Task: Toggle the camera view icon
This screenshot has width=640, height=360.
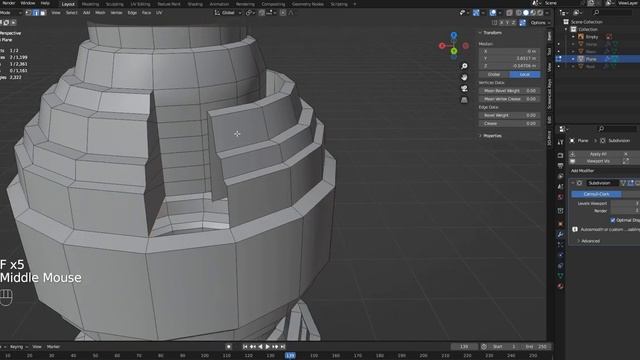Action: click(x=464, y=89)
